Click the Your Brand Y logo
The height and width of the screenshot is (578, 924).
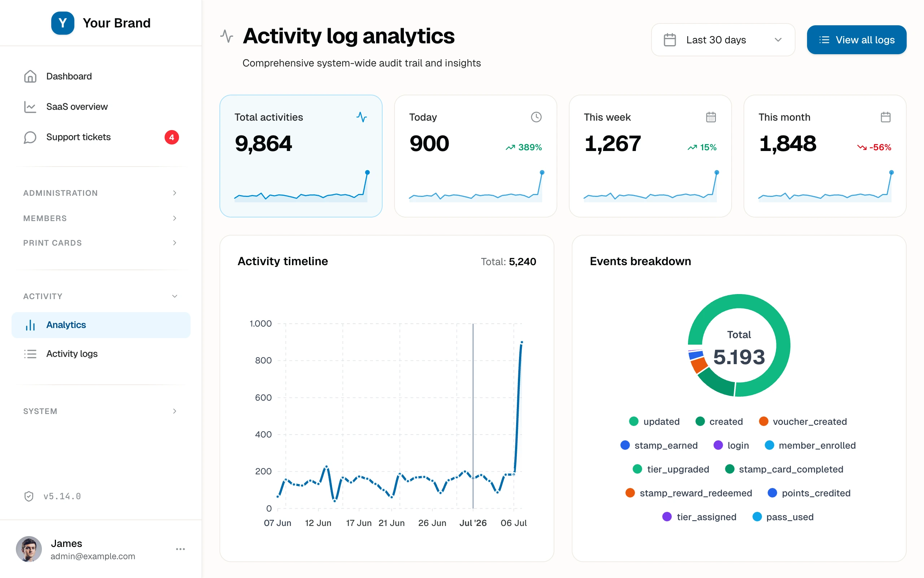tap(62, 23)
